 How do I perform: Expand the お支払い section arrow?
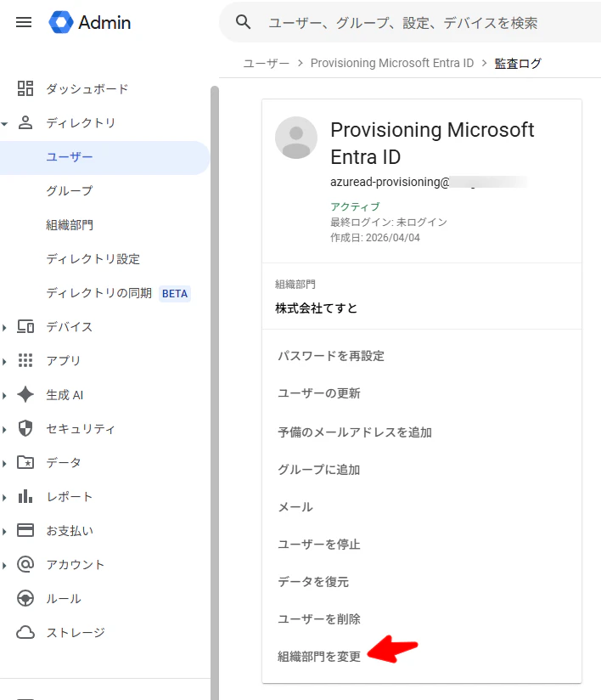4,531
